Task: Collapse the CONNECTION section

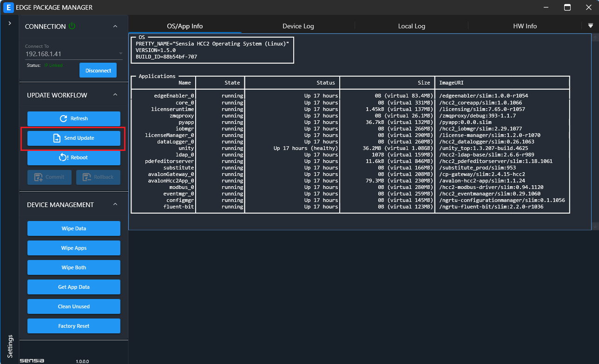Action: pyautogui.click(x=115, y=26)
